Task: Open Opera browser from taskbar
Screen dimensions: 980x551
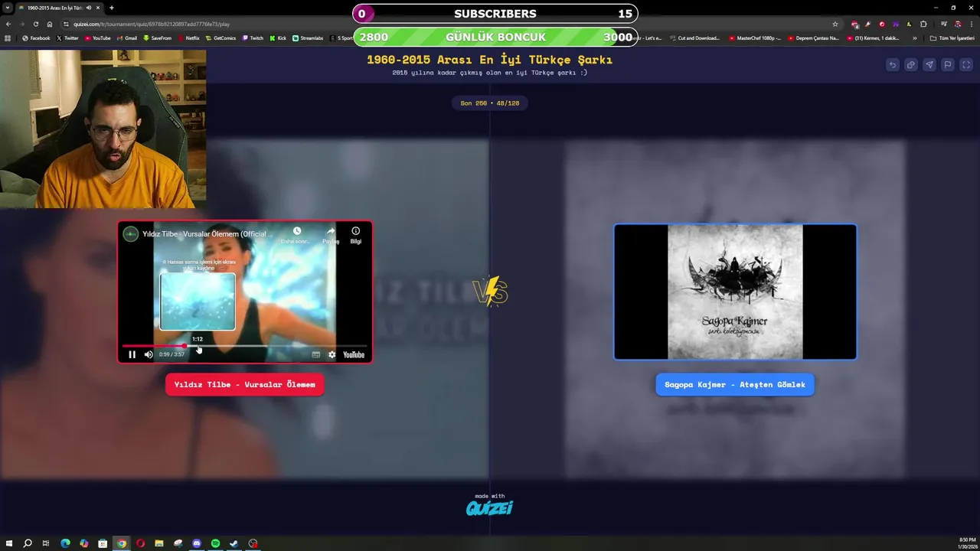Action: [x=140, y=543]
